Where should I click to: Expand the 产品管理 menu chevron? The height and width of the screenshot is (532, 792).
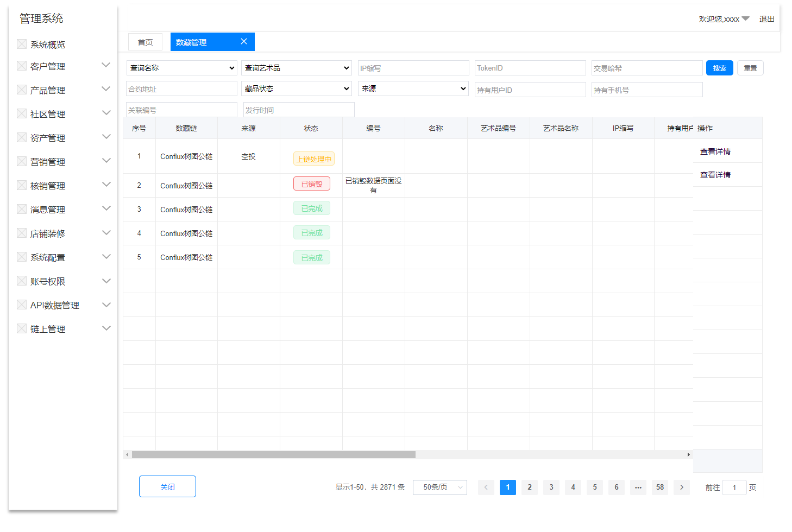click(106, 89)
